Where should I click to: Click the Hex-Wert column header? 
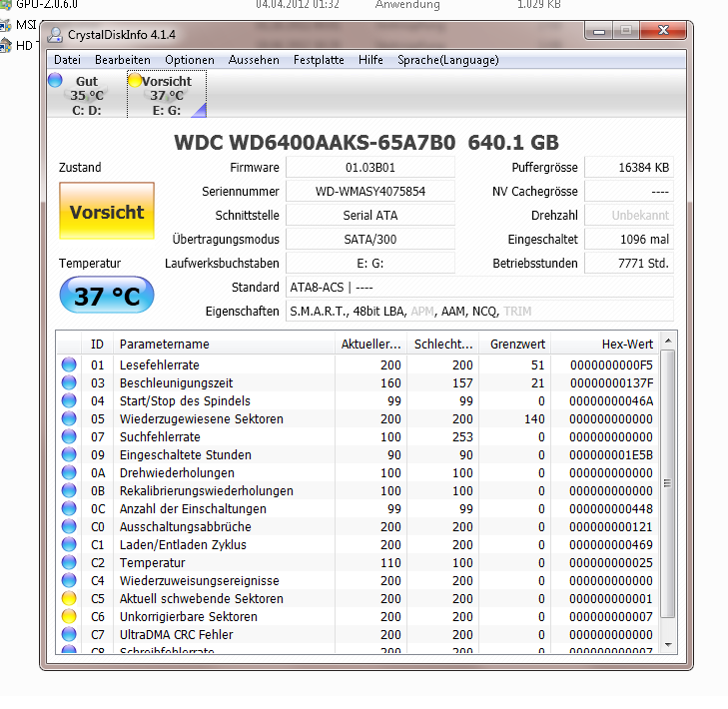[605, 345]
